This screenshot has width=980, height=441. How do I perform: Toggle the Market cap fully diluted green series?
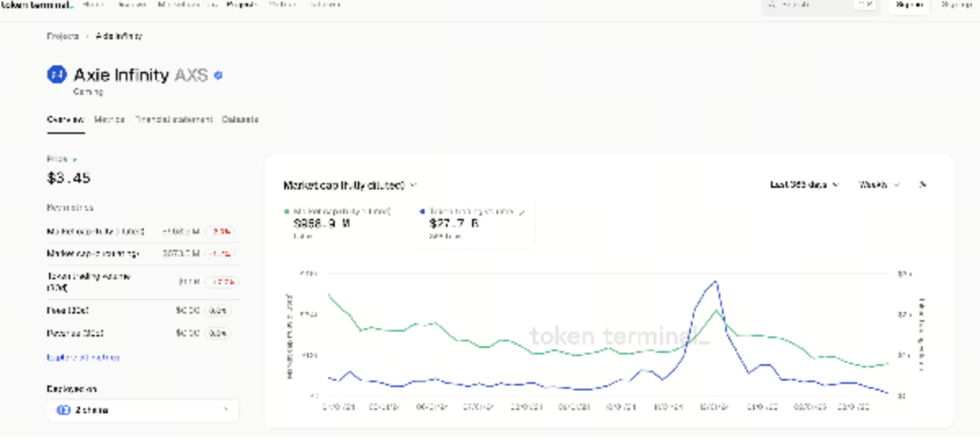(x=341, y=211)
